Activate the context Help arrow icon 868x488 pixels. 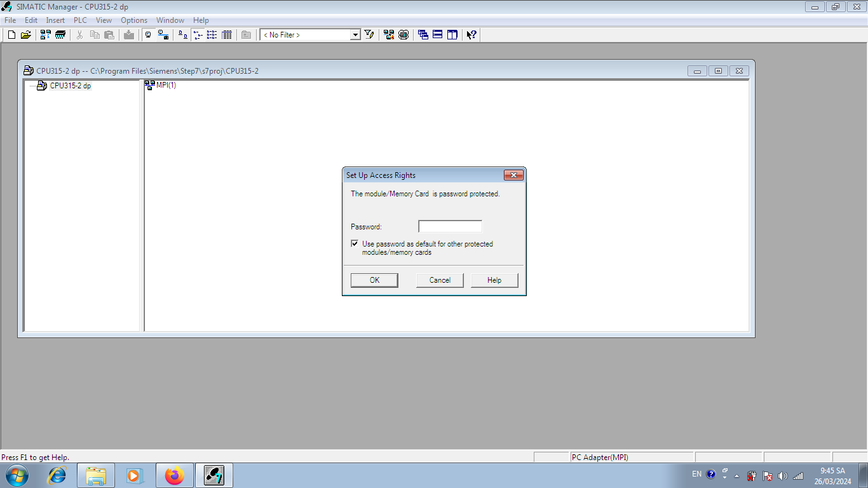tap(471, 35)
